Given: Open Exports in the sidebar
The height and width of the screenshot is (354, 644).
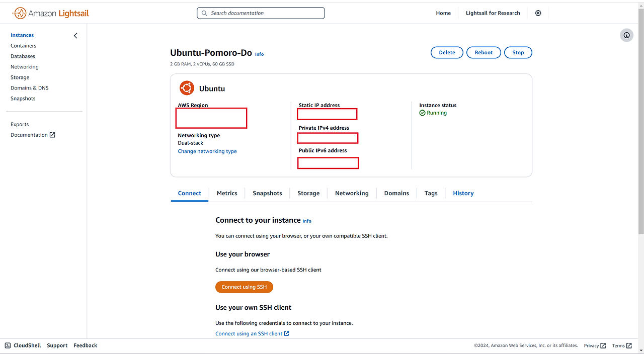Looking at the screenshot, I should (x=20, y=124).
